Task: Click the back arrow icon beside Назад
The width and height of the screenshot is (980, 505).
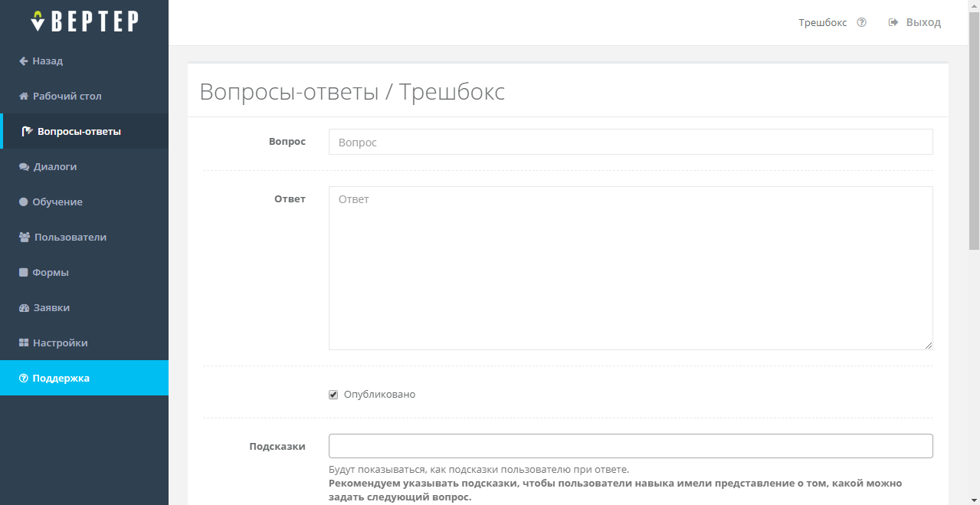Action: 24,61
